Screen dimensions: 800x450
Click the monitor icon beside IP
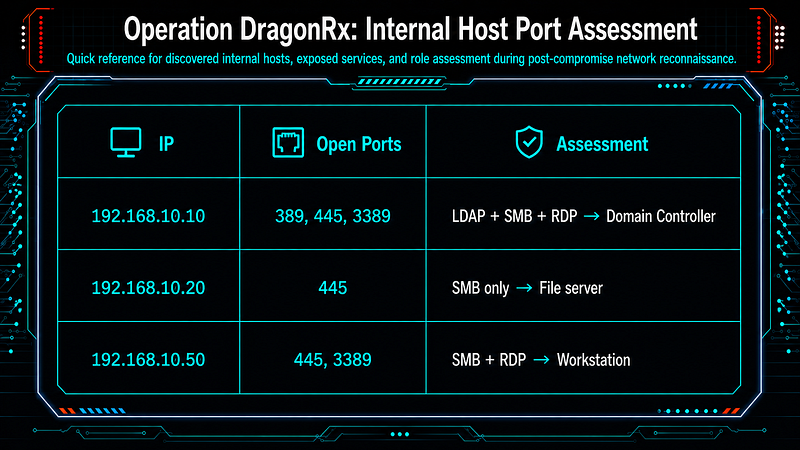tap(126, 142)
